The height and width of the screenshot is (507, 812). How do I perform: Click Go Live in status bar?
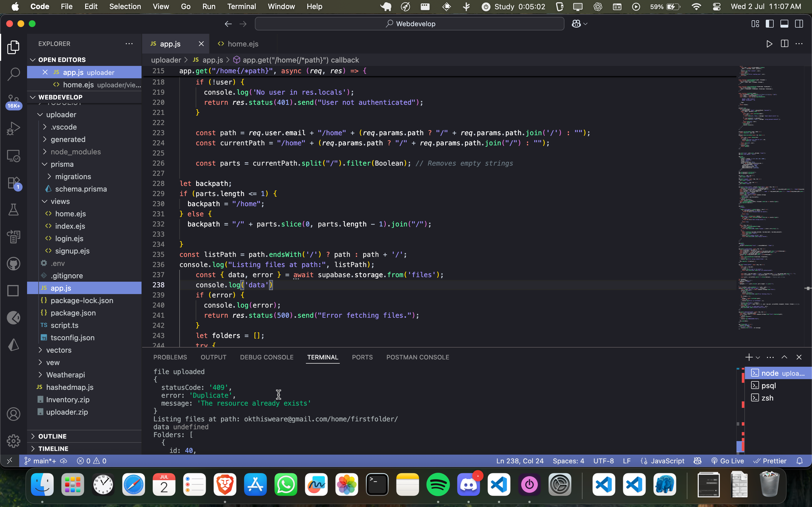pos(727,461)
